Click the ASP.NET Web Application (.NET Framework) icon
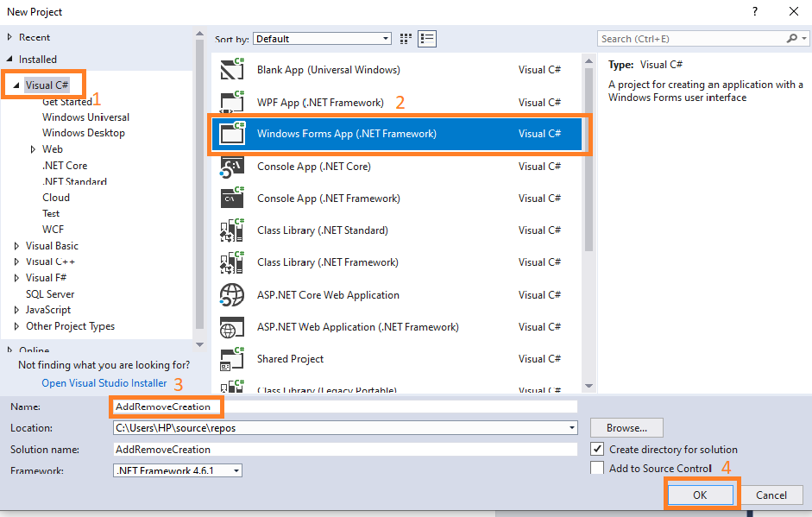812x517 pixels. pos(232,327)
